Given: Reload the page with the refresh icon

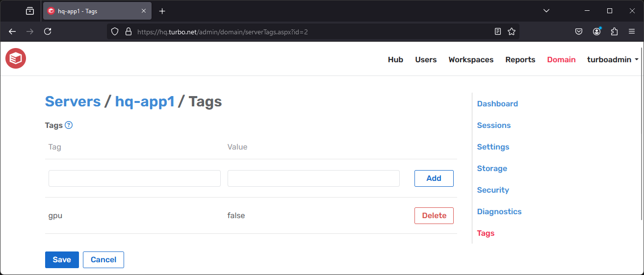Looking at the screenshot, I should point(48,31).
